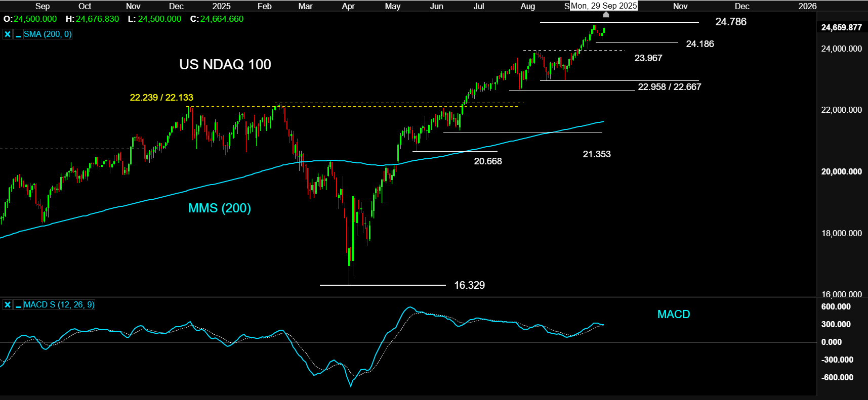Viewport: 868px width, 400px height.
Task: Select the US NDAQ 100 chart title
Action: pyautogui.click(x=225, y=64)
